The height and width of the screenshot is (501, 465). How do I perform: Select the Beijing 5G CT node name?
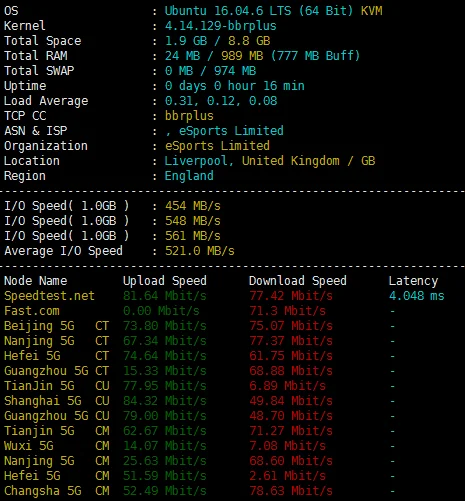pos(56,326)
